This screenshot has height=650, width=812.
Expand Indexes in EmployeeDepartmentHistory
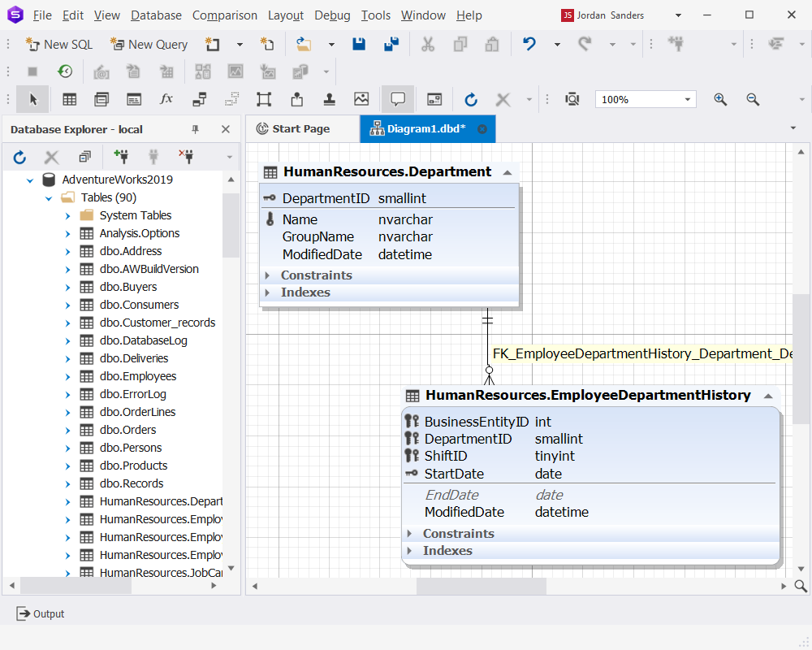pyautogui.click(x=409, y=551)
